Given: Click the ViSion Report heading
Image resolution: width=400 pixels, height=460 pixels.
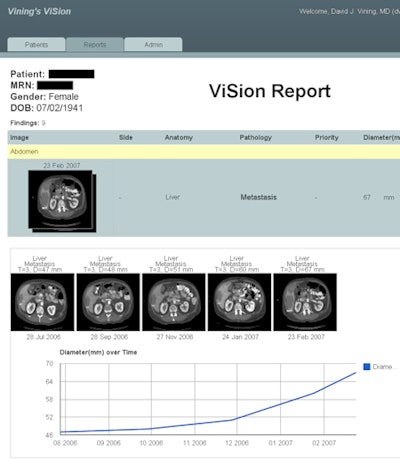Looking at the screenshot, I should (x=270, y=91).
